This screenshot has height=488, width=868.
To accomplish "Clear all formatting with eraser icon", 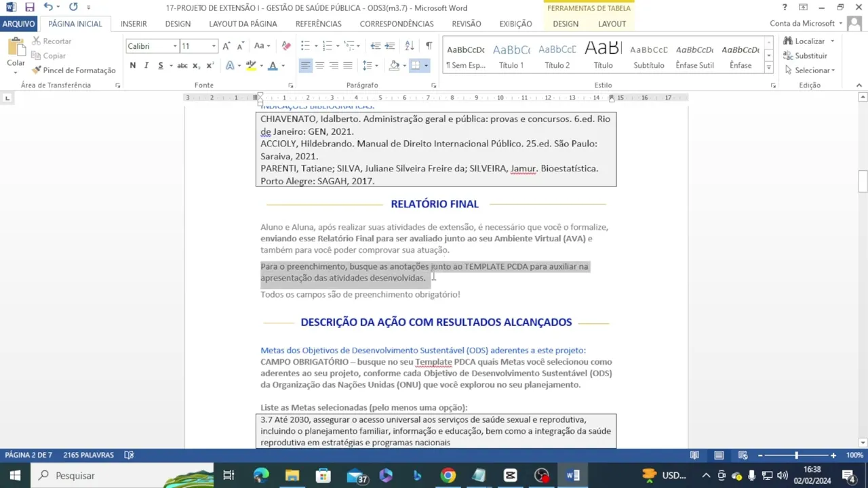I will tap(286, 46).
